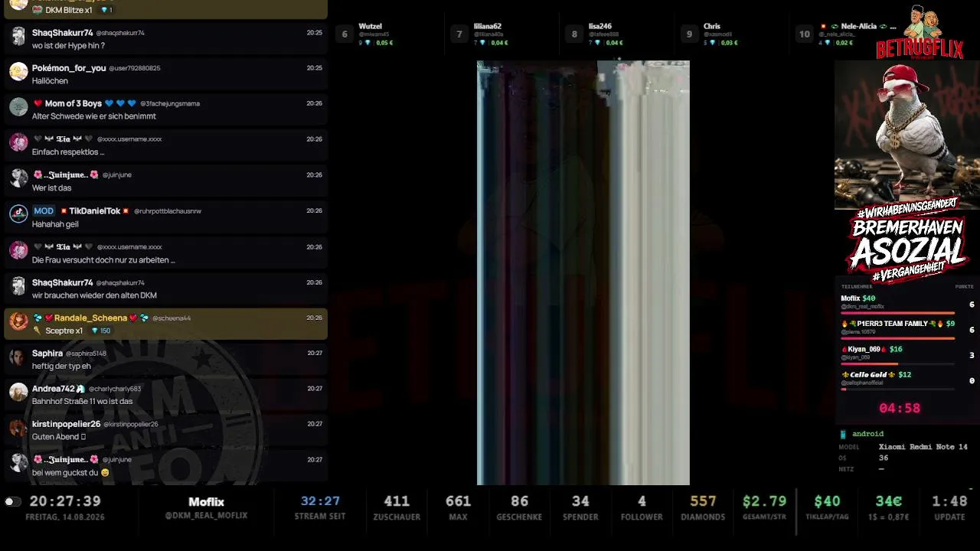
Task: Select the avatar next to 'Einfach respektlos ...'
Action: (x=18, y=142)
